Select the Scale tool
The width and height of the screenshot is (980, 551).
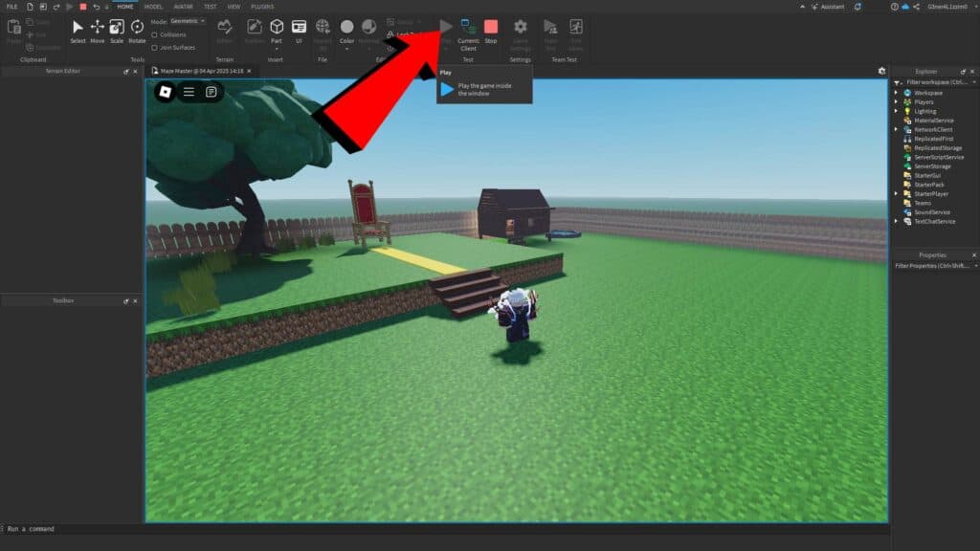(x=117, y=29)
